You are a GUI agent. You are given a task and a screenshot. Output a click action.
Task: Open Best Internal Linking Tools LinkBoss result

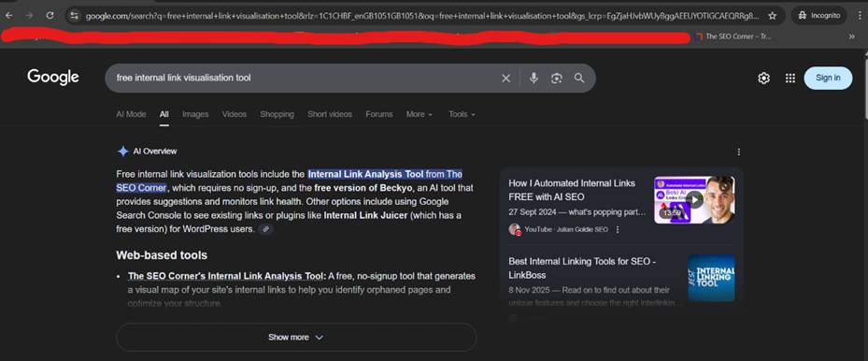(582, 268)
